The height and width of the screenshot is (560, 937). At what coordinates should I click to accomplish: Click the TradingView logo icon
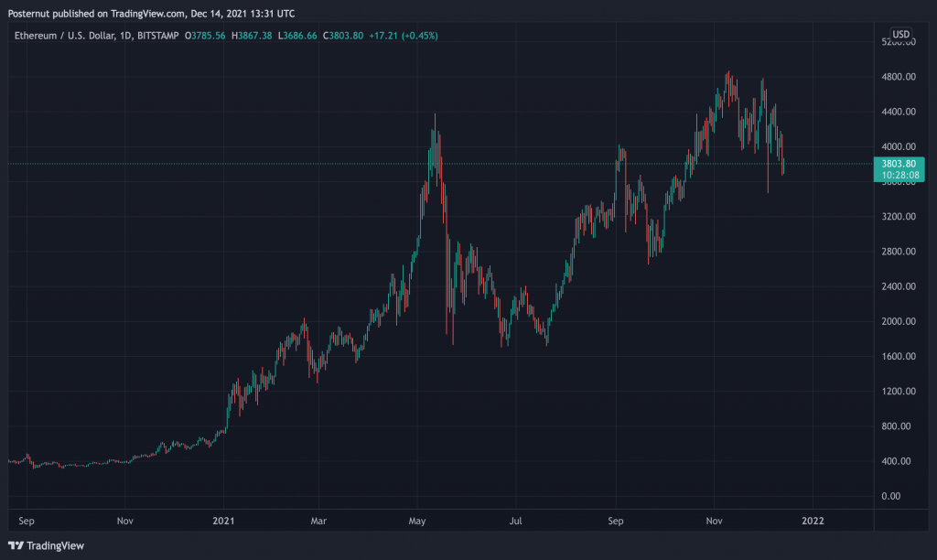click(16, 546)
